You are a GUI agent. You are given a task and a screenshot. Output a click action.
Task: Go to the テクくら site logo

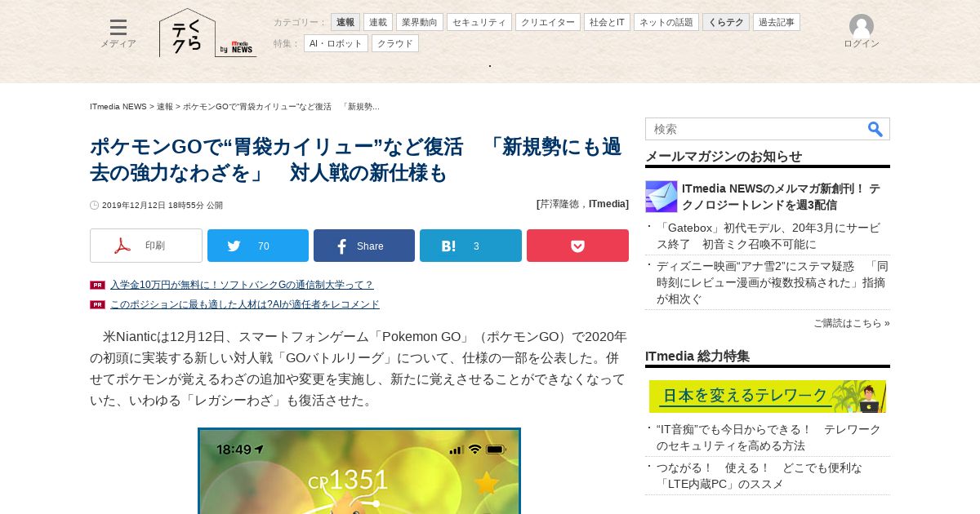187,33
